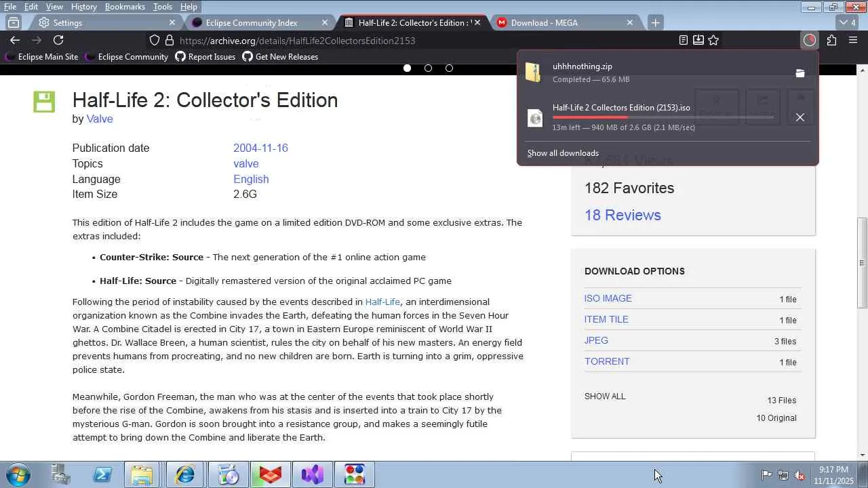The height and width of the screenshot is (488, 868).
Task: Open the Get New Releases bookmark
Action: tap(280, 57)
